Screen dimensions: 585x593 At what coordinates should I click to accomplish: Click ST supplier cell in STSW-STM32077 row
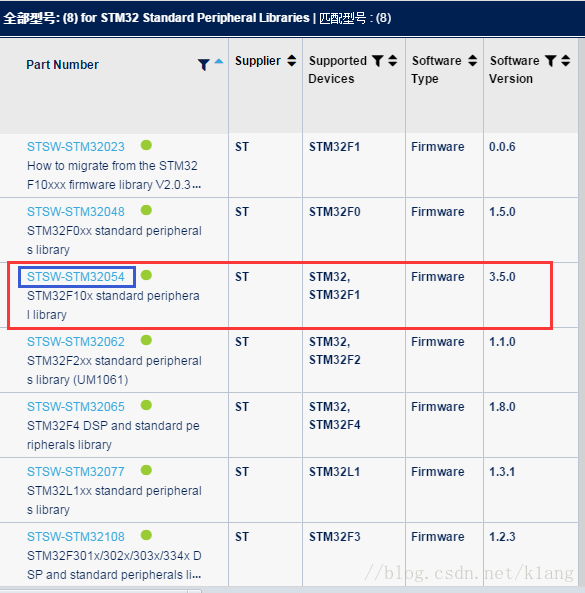(x=242, y=472)
